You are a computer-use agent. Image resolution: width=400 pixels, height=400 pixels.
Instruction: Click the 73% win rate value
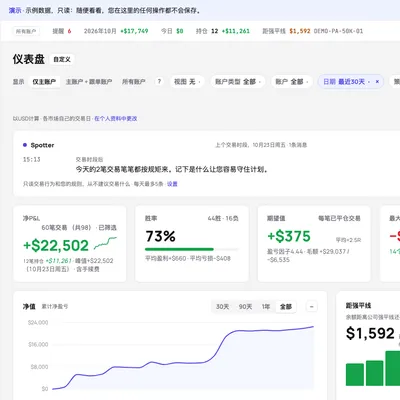[x=160, y=236]
